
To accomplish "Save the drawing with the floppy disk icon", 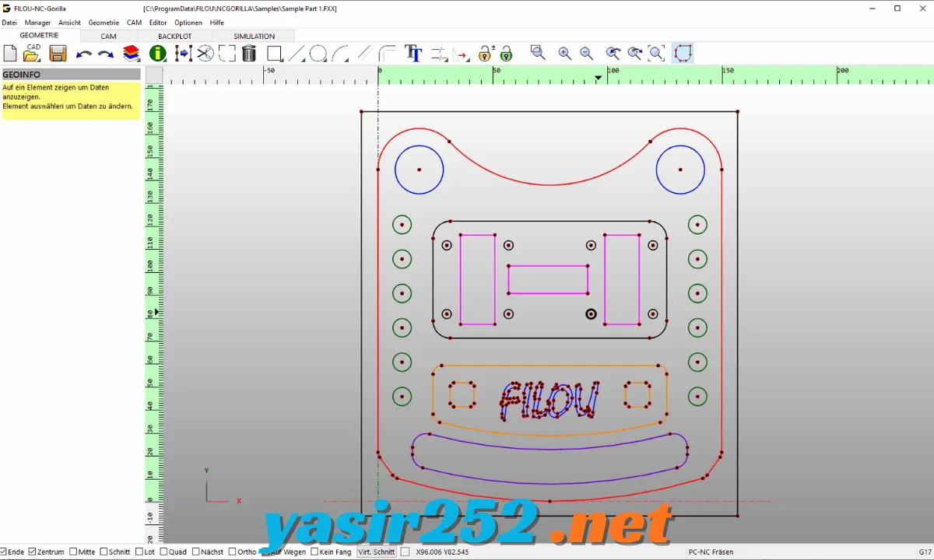I will click(58, 53).
